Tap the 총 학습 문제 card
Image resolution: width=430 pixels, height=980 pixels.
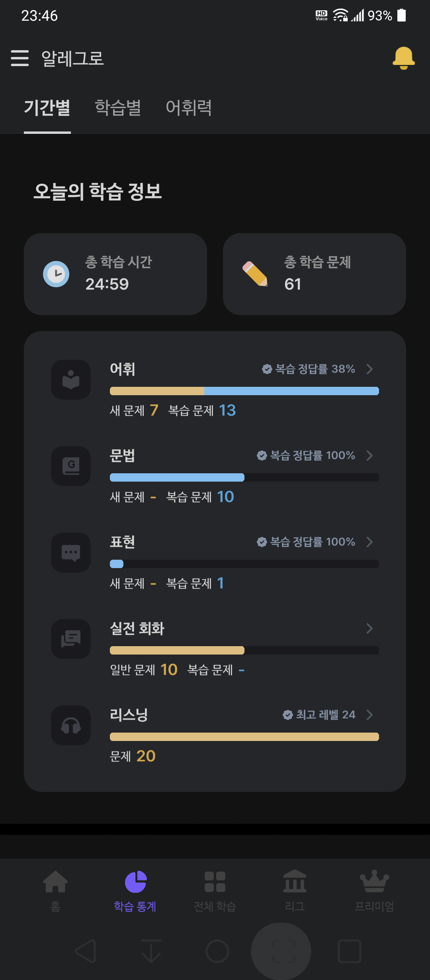click(x=315, y=274)
